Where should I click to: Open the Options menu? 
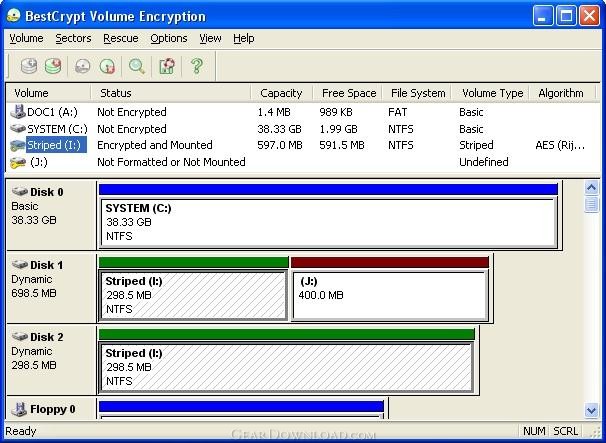pos(169,38)
